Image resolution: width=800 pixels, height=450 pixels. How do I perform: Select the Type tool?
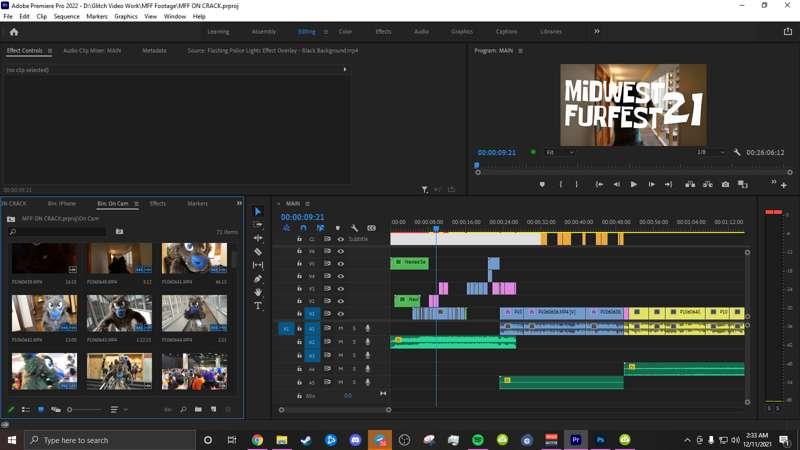[258, 306]
